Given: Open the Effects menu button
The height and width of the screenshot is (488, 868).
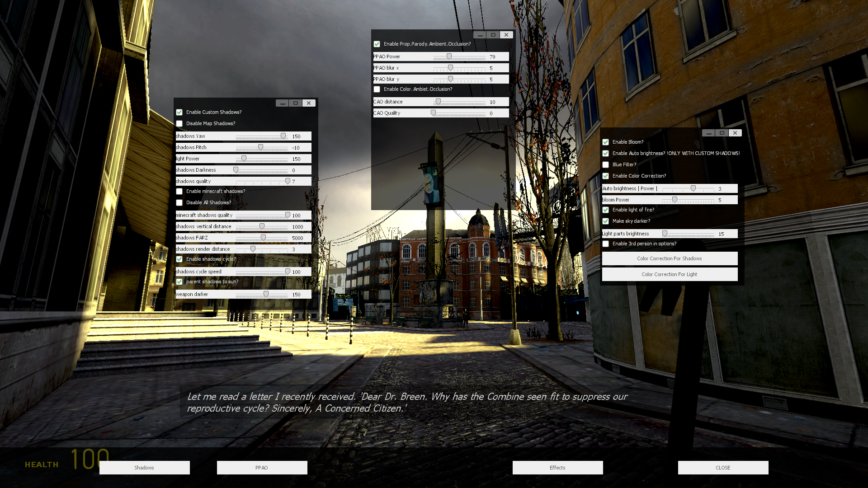Looking at the screenshot, I should pos(557,468).
